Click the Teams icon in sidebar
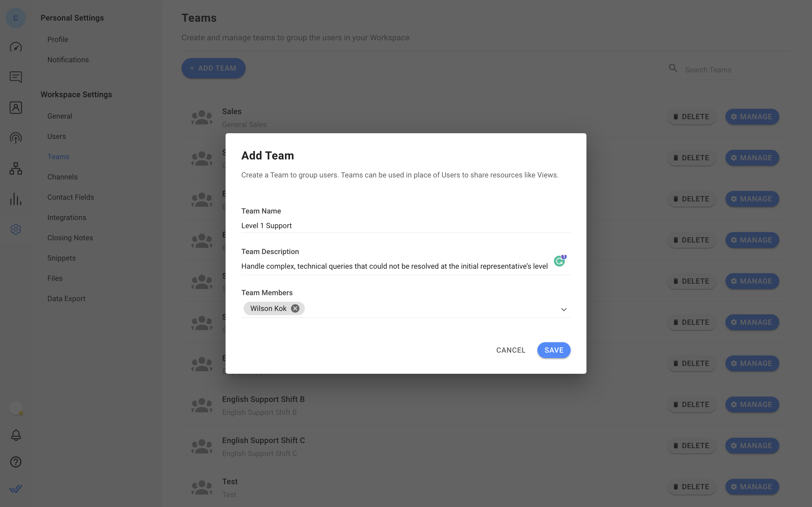This screenshot has width=812, height=507. (x=16, y=169)
